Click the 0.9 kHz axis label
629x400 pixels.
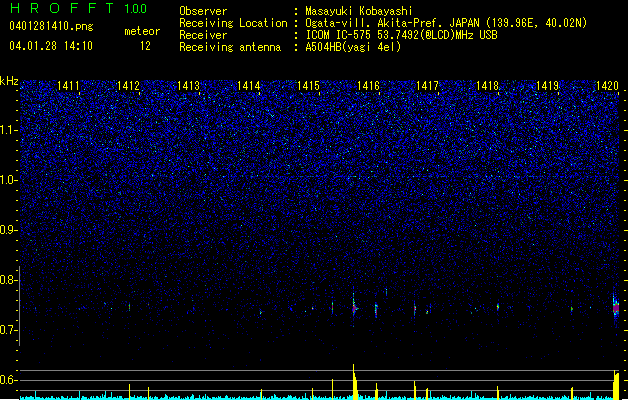(x=9, y=230)
